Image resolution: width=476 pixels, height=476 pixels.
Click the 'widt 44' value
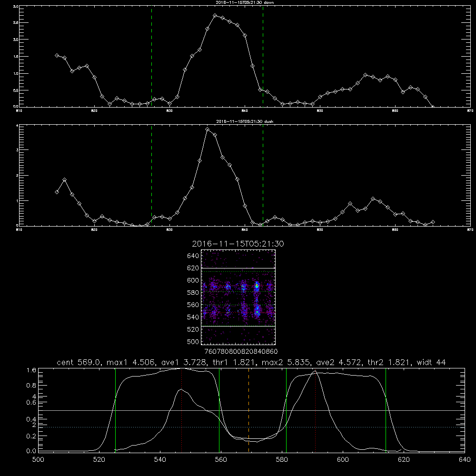tap(431, 362)
